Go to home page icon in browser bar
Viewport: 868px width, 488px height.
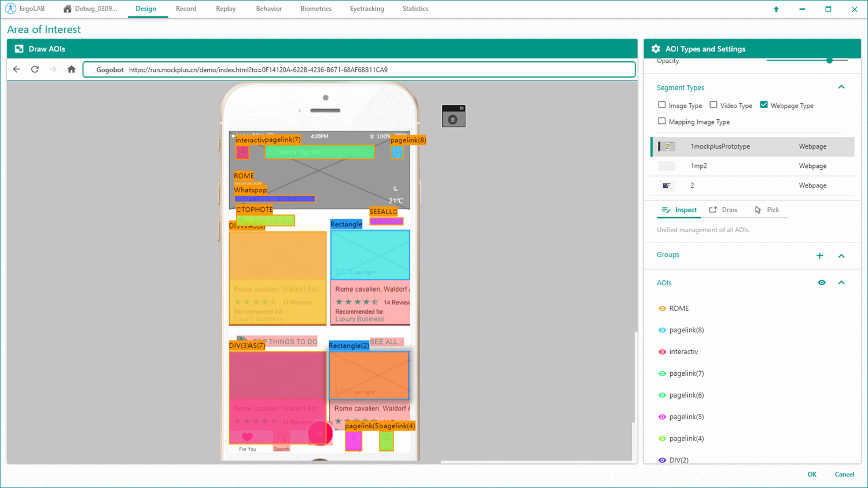(x=71, y=69)
